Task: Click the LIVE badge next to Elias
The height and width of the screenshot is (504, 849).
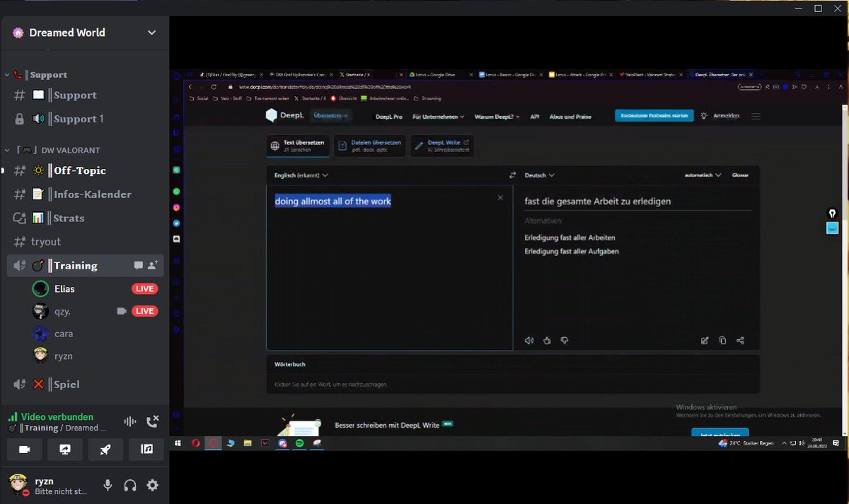Action: 144,288
